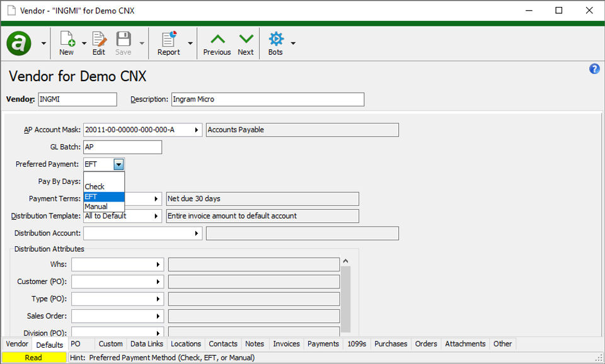Click the Bots gear icon
The height and width of the screenshot is (364, 605).
[276, 39]
